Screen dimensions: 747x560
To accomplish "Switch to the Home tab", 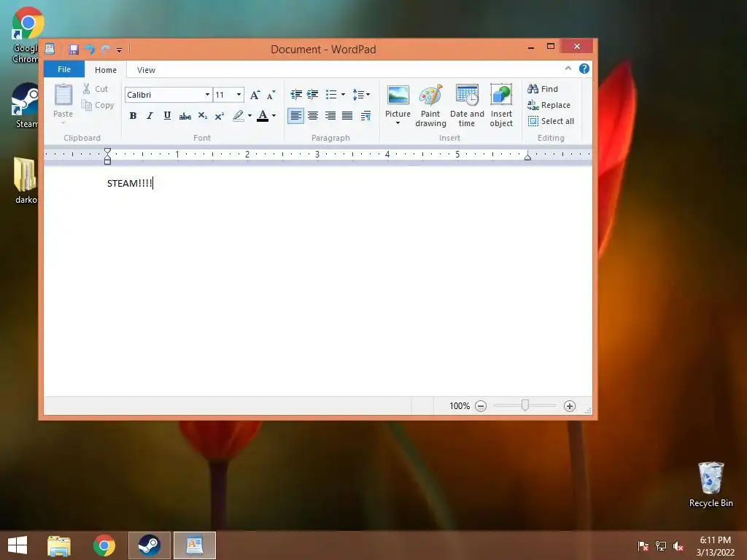I will pyautogui.click(x=106, y=70).
